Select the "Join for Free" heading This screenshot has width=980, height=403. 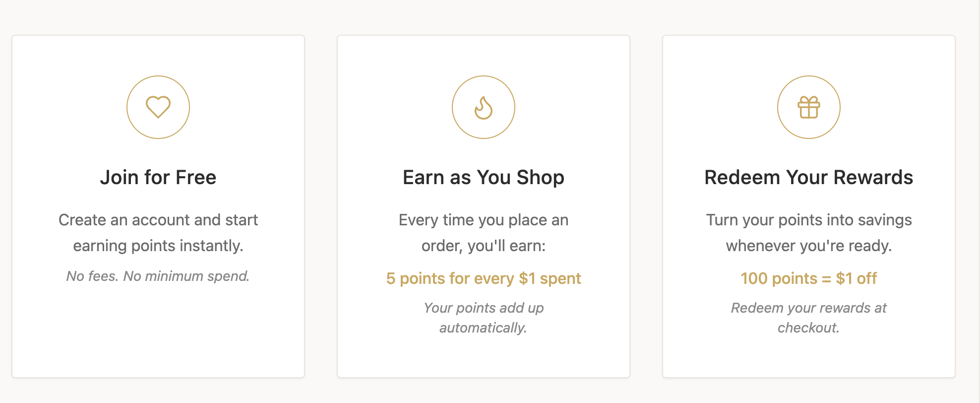pos(158,177)
